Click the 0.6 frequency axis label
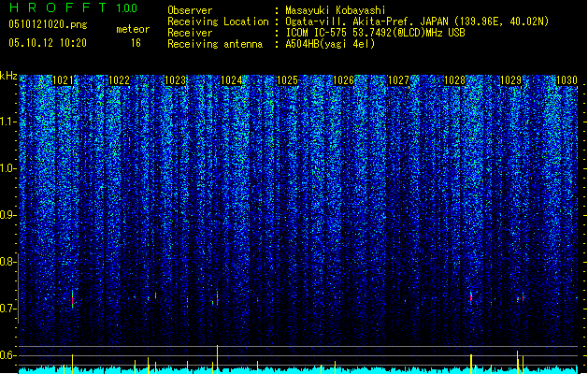 [x=7, y=355]
